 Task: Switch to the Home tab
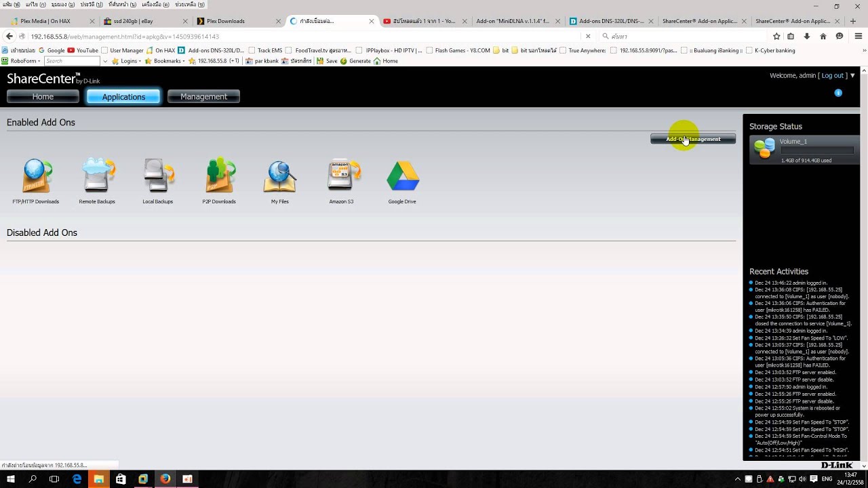tap(43, 97)
